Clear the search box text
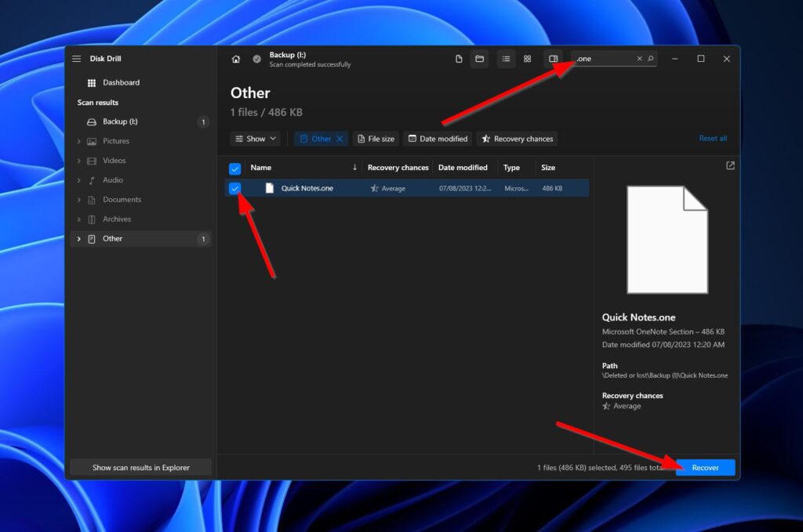This screenshot has width=803, height=532. [639, 59]
